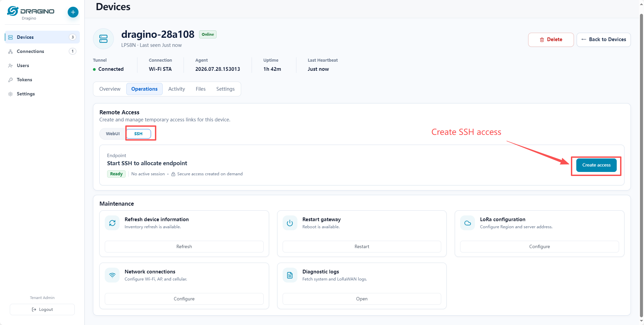This screenshot has height=325, width=644.
Task: Click the Create access button
Action: (596, 165)
